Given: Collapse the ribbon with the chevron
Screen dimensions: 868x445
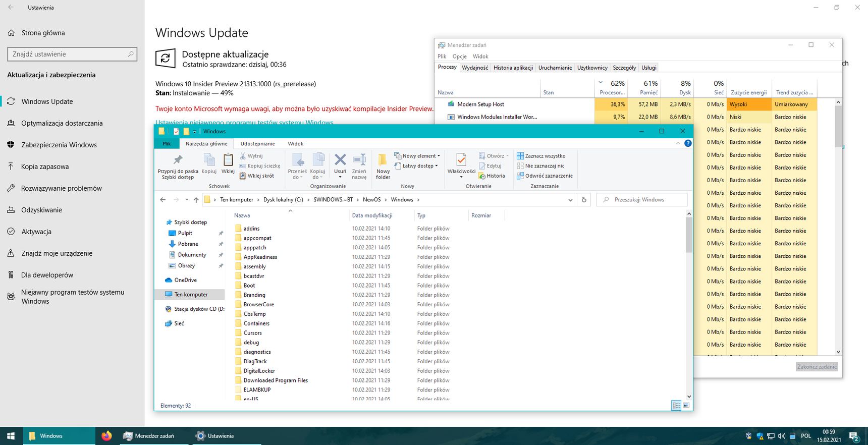Looking at the screenshot, I should coord(678,143).
